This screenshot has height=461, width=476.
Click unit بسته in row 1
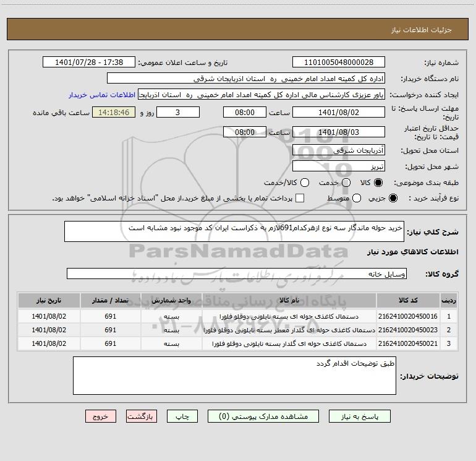[x=171, y=317]
